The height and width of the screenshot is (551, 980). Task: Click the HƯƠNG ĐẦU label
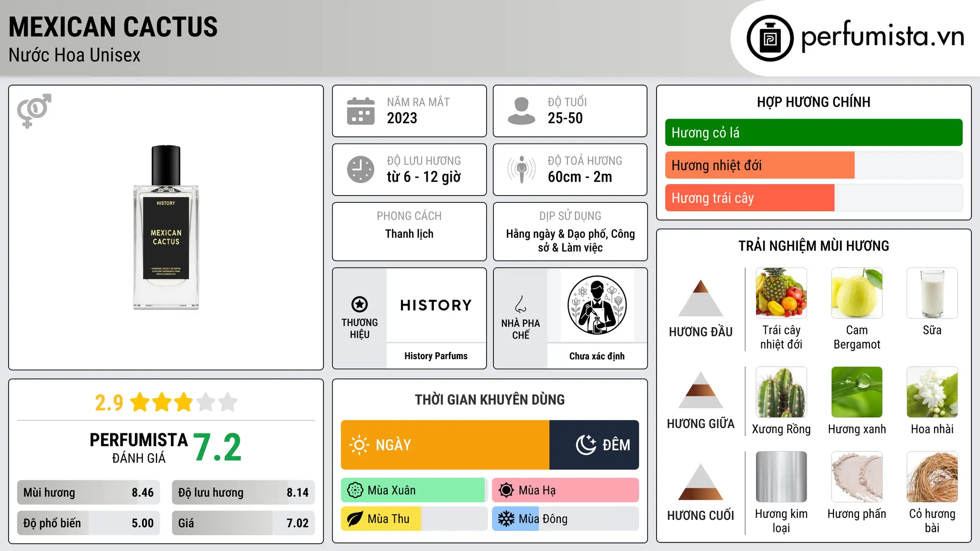click(x=701, y=332)
